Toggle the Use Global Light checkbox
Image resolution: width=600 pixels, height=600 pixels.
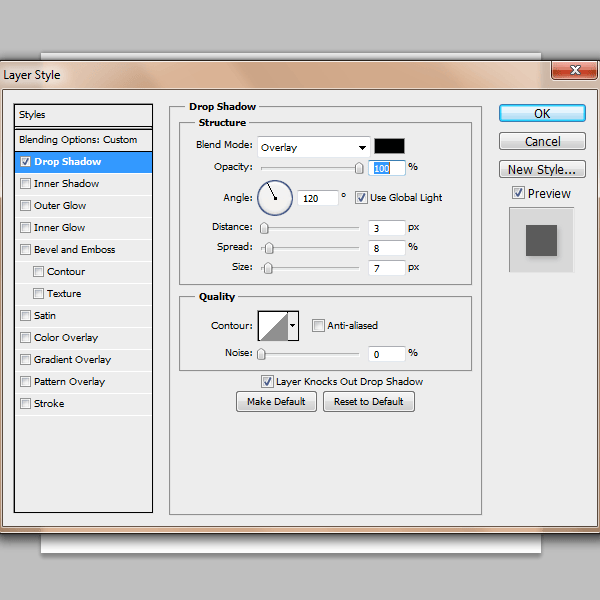click(x=361, y=197)
